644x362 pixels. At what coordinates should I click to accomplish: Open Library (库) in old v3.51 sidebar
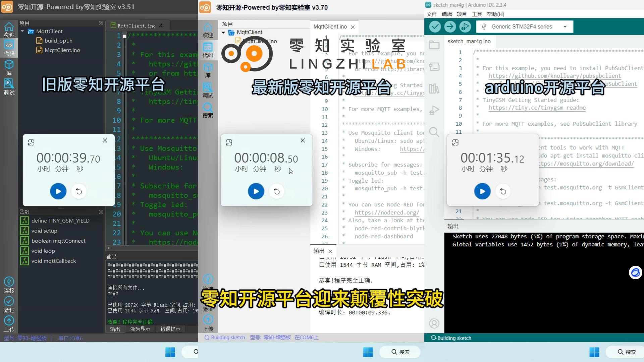[9, 68]
